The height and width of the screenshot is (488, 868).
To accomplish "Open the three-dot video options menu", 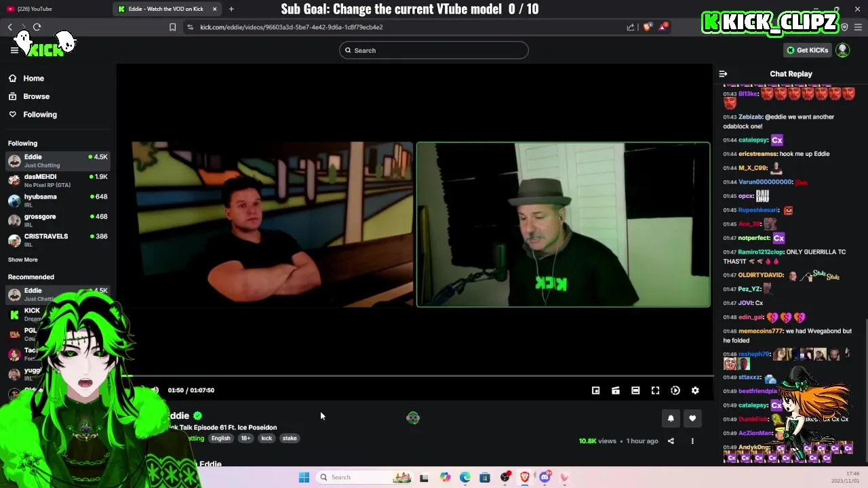I will pos(692,441).
